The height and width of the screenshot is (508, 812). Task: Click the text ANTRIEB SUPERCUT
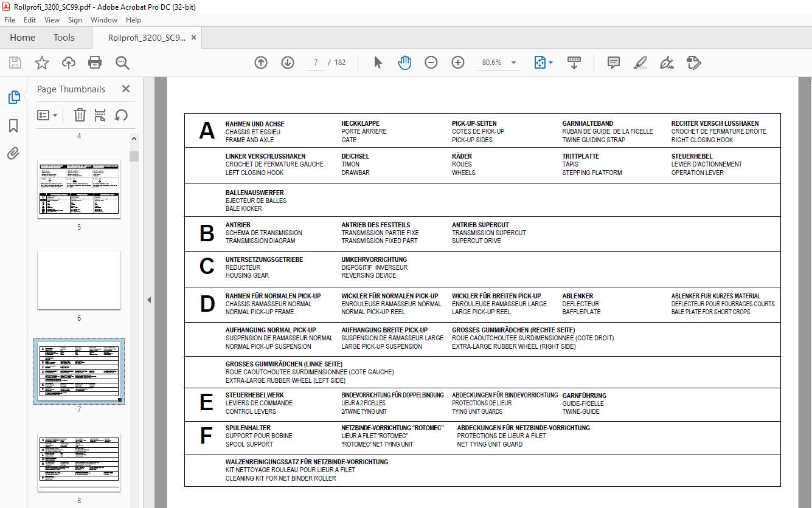(481, 225)
